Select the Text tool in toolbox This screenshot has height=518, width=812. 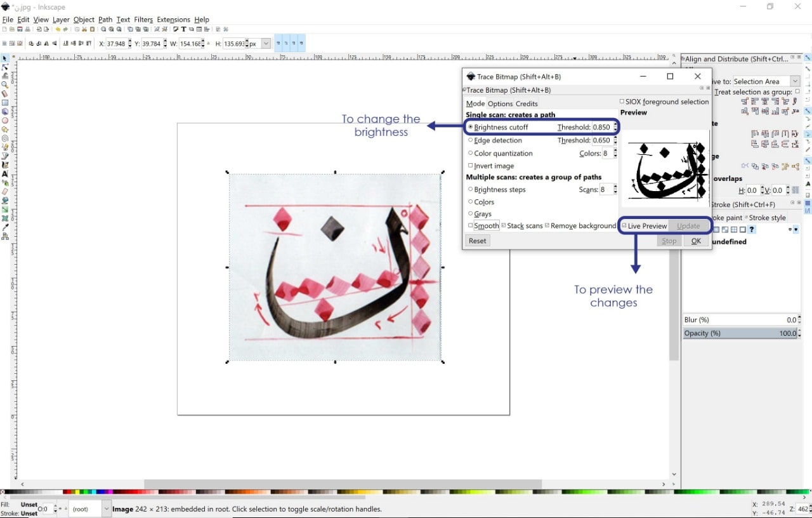click(x=4, y=173)
